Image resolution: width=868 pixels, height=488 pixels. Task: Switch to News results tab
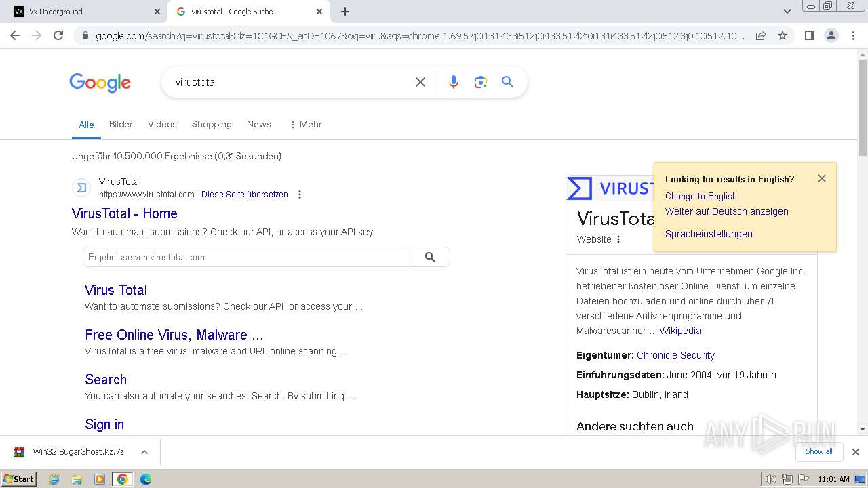pyautogui.click(x=258, y=124)
